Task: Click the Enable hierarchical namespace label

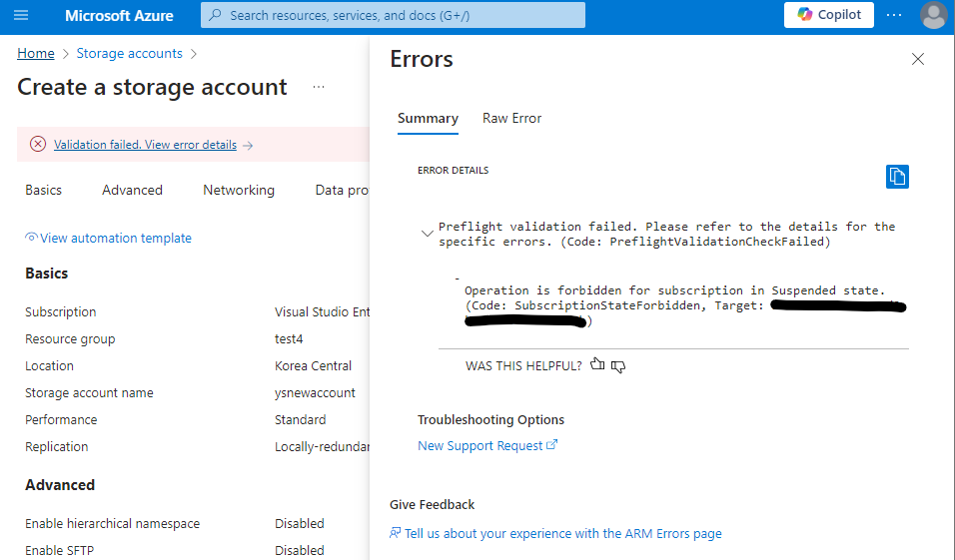Action: click(112, 523)
